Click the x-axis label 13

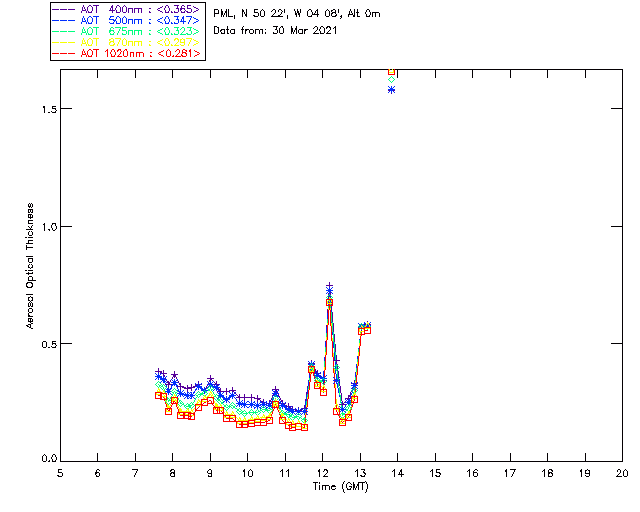360,473
